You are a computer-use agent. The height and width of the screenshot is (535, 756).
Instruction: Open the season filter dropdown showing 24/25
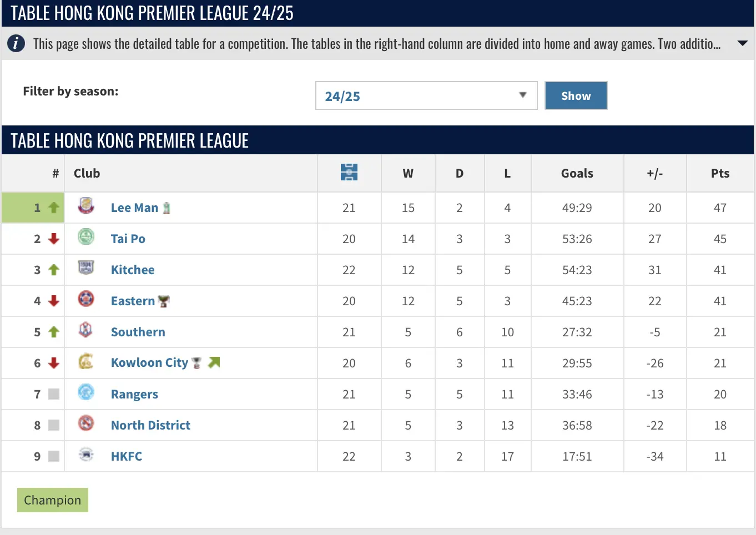[426, 95]
